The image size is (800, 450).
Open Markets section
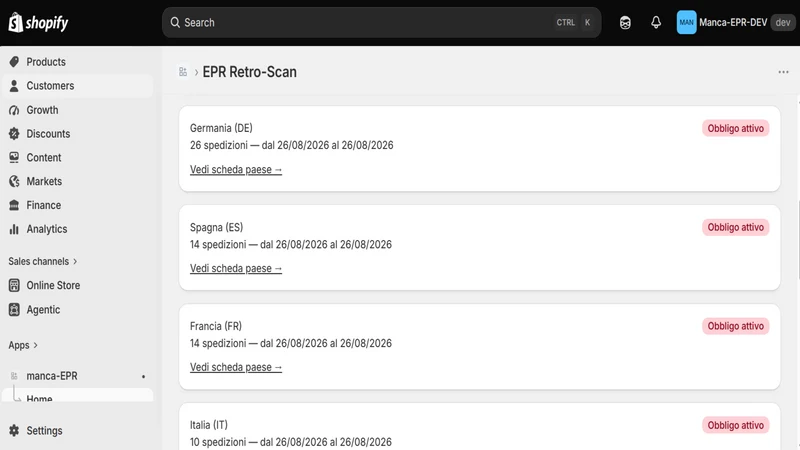[44, 181]
